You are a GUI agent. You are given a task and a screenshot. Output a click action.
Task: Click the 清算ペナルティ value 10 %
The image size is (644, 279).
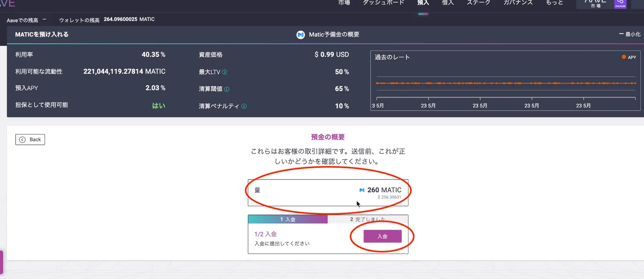click(342, 106)
